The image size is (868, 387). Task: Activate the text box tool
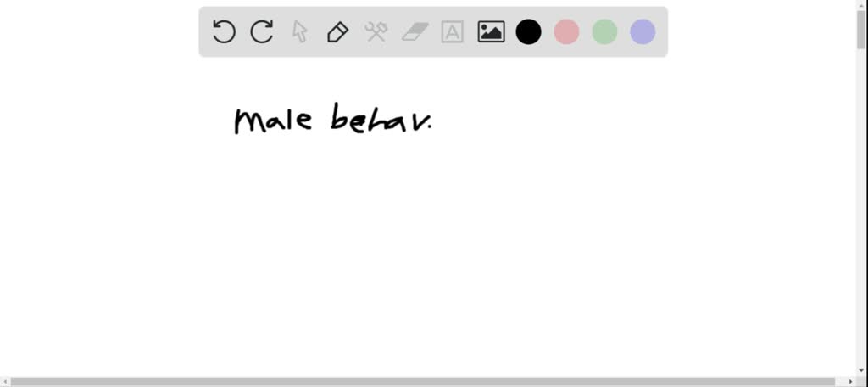[x=453, y=31]
